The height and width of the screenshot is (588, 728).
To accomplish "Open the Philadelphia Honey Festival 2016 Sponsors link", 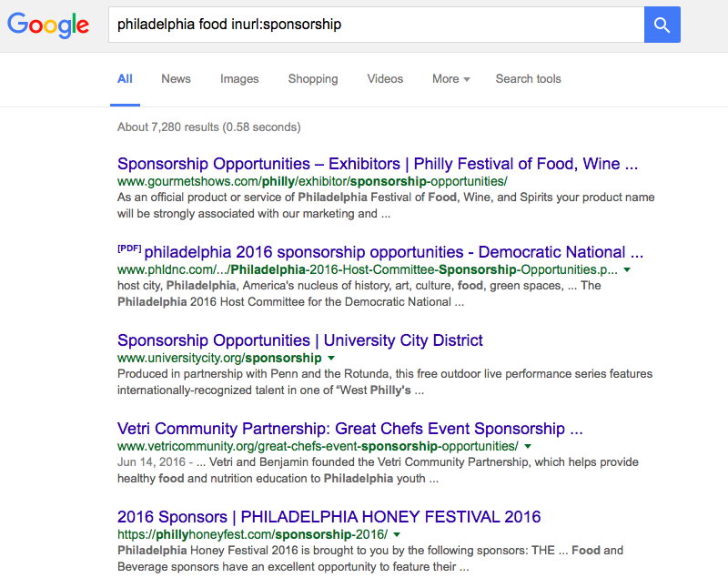I will [329, 517].
